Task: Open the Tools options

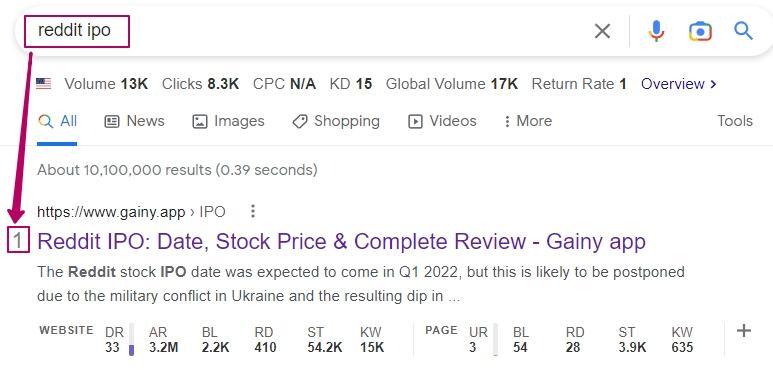Action: point(735,121)
